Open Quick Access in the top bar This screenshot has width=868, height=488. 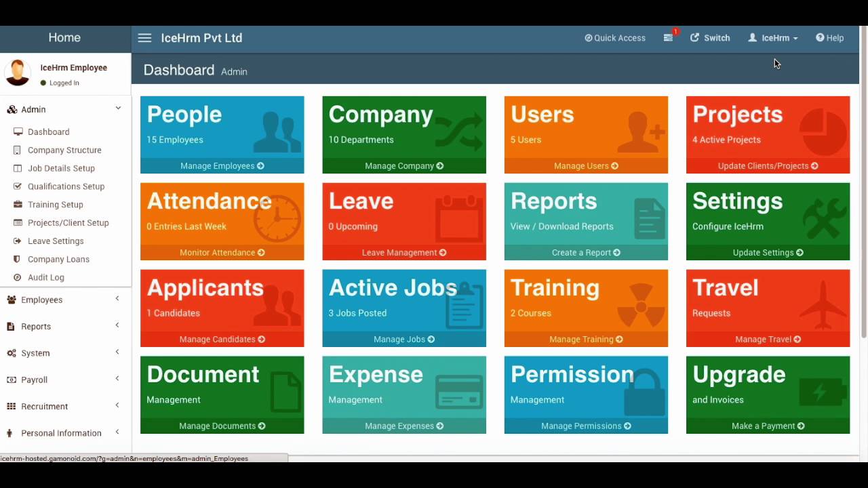(x=615, y=38)
